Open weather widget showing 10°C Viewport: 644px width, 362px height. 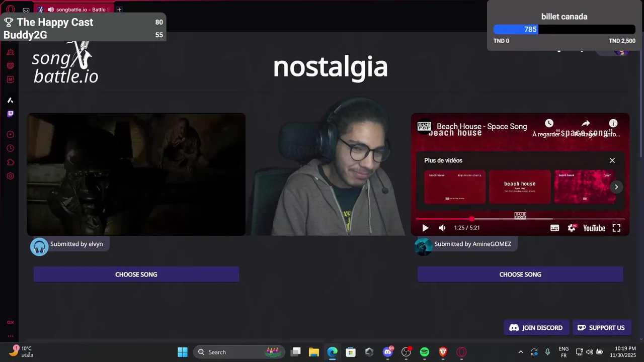pos(21,351)
